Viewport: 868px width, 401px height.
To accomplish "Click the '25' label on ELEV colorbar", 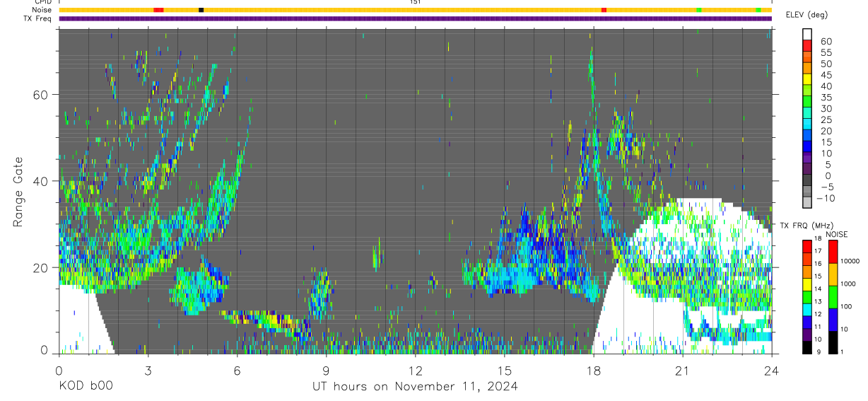I will point(826,120).
